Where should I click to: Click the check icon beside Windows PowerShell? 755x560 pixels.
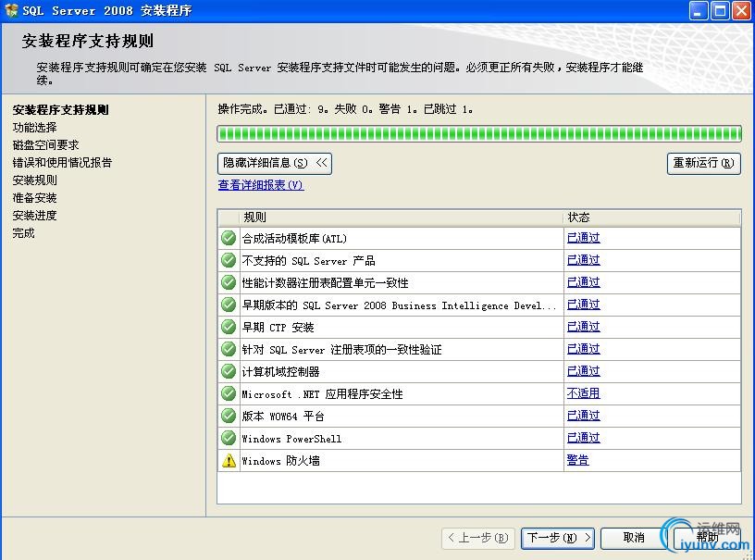click(x=229, y=438)
